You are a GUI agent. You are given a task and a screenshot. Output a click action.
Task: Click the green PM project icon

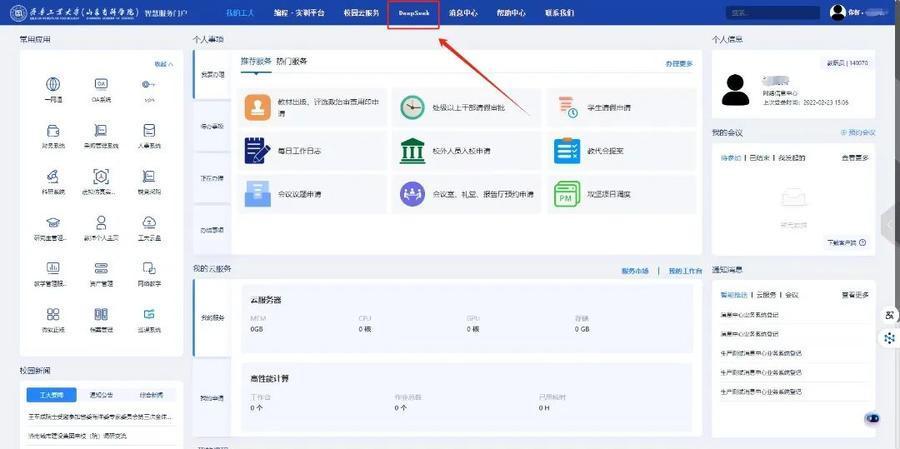click(x=567, y=193)
